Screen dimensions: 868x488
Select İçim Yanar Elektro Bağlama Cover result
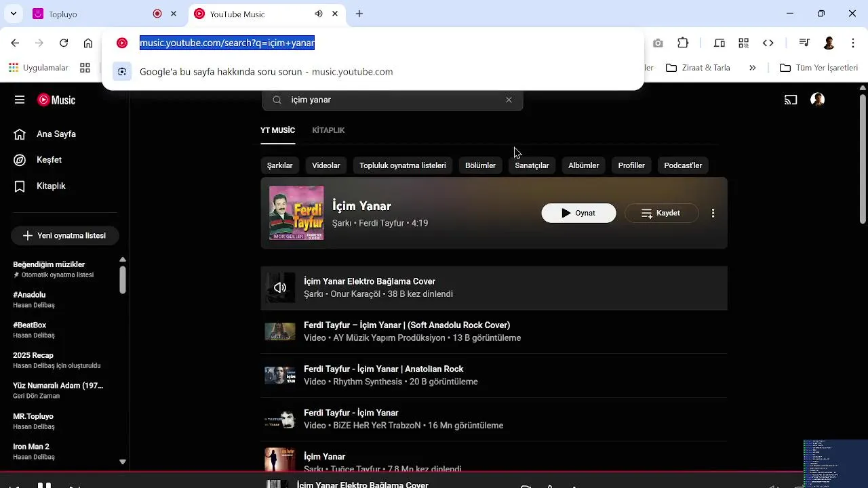click(494, 288)
